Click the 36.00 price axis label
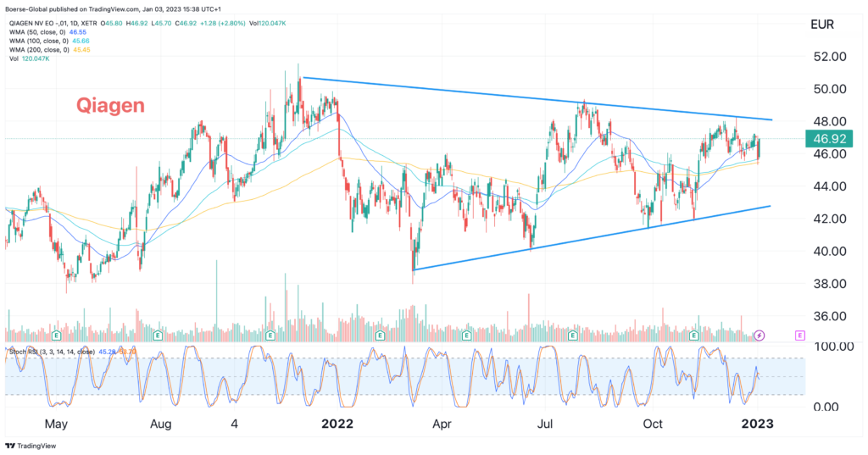868x455 pixels. pos(829,316)
